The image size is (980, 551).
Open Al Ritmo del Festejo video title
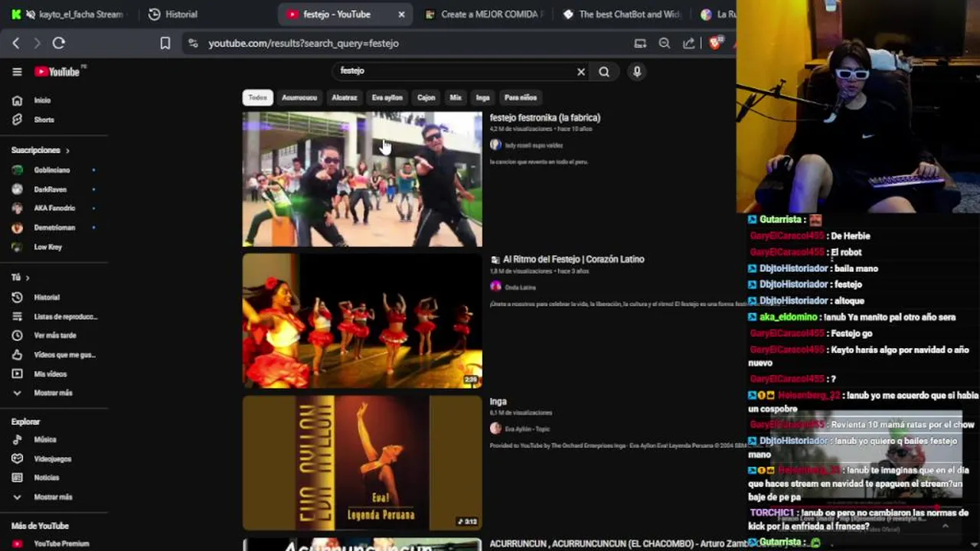click(x=573, y=259)
